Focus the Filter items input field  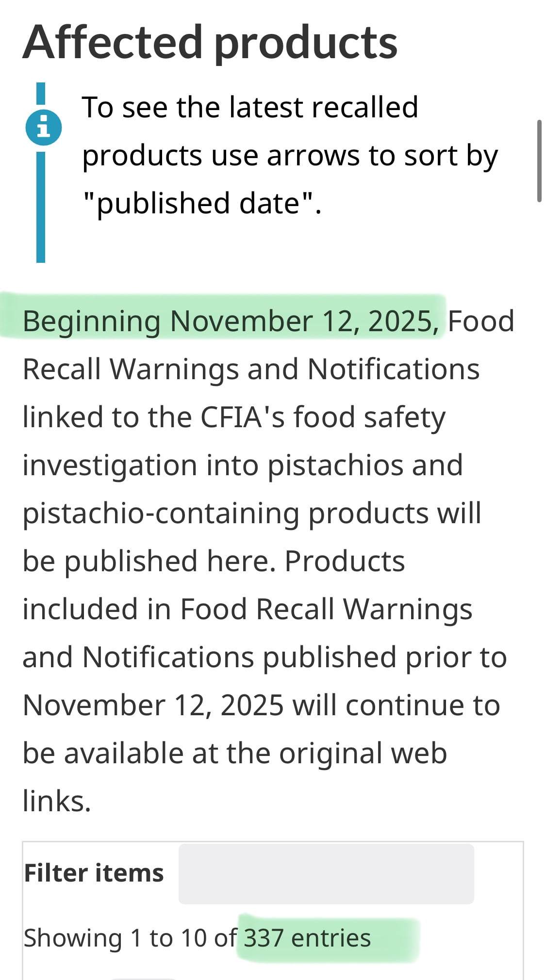(326, 873)
